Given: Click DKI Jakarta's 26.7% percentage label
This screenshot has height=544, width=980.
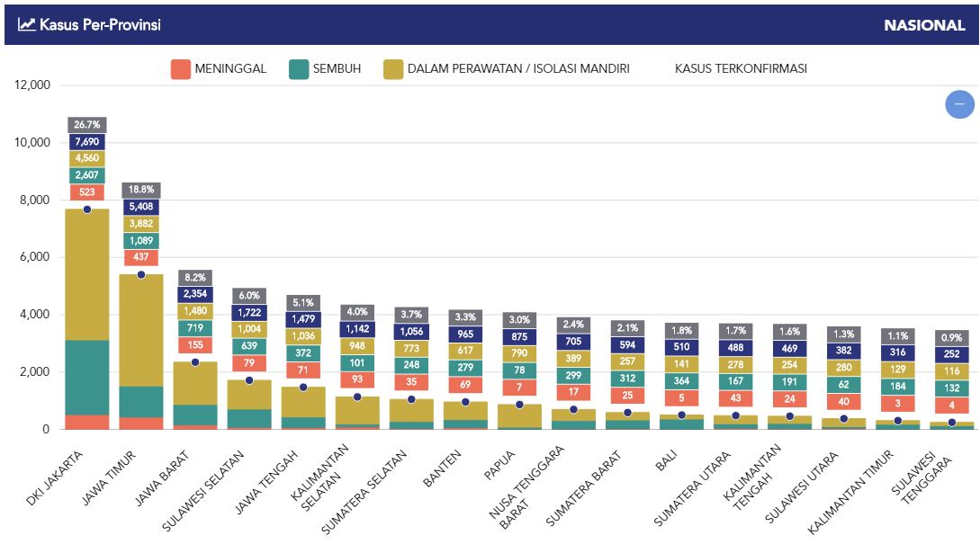Looking at the screenshot, I should (x=87, y=125).
